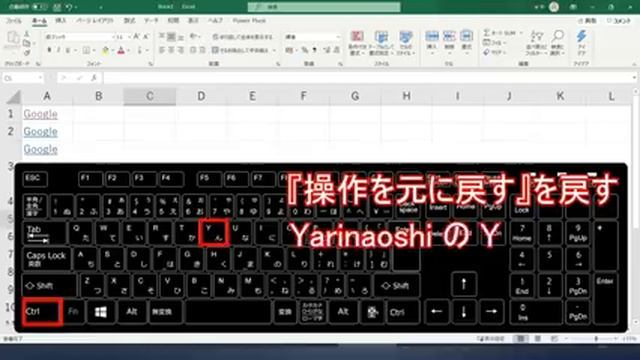Screen dimensions: 640x360
Task: Open the font name combo box
Action: (80, 37)
